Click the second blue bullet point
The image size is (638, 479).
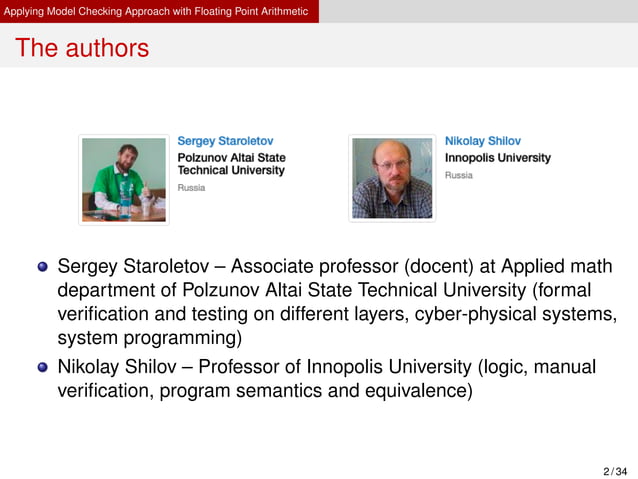[43, 367]
